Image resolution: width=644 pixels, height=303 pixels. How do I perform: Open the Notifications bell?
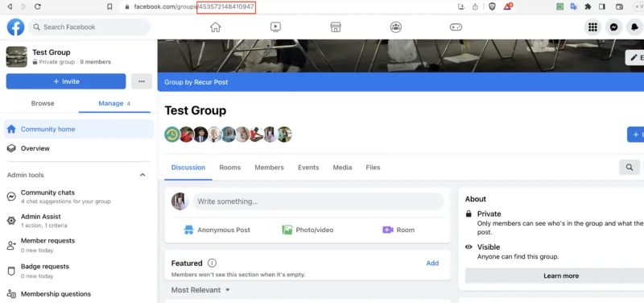click(x=635, y=27)
